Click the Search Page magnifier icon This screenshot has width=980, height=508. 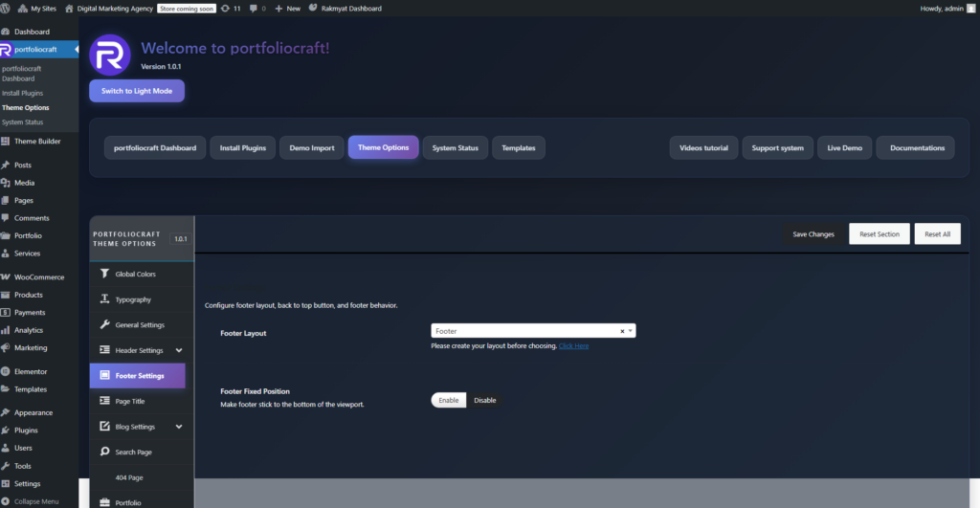click(x=105, y=452)
